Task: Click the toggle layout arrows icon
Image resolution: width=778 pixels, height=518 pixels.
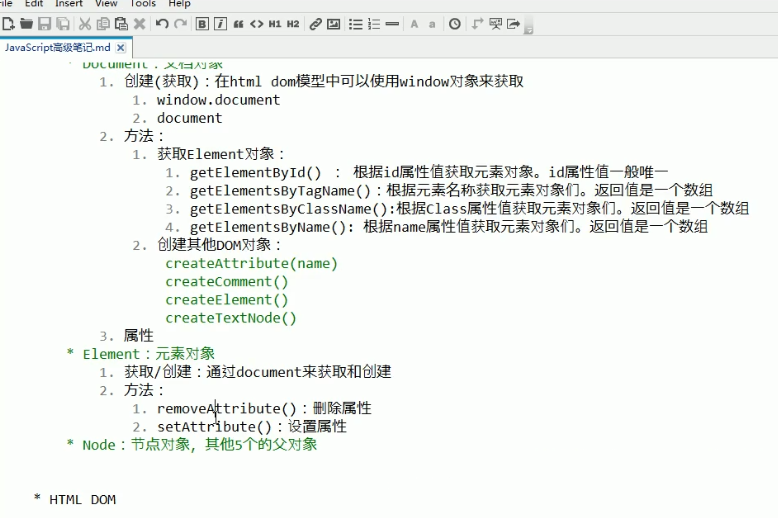Action: pyautogui.click(x=477, y=23)
